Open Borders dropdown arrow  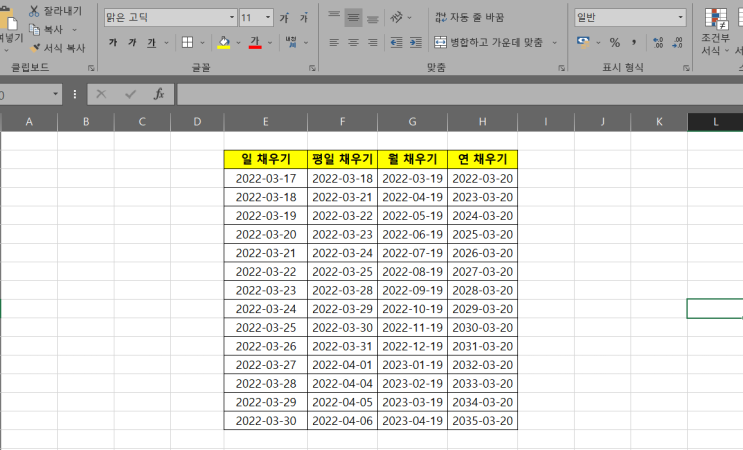tap(202, 43)
